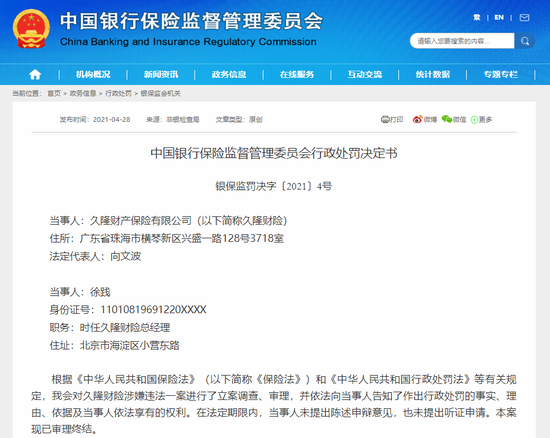This screenshot has height=438, width=550.
Task: Click the site title 中国银行保险监督管理委员会
Action: click(x=191, y=21)
